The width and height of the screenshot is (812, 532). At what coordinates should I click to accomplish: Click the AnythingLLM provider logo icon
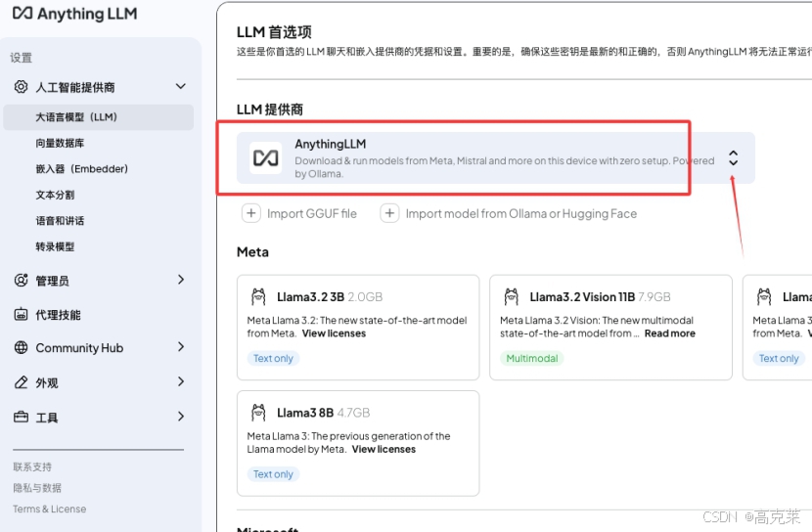(266, 157)
